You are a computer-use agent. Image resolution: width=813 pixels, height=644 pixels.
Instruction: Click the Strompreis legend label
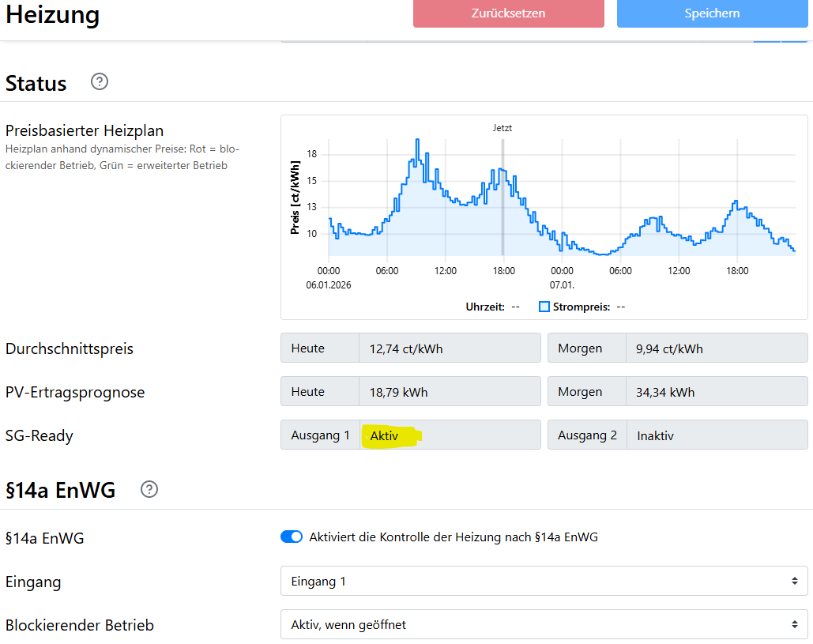(581, 307)
